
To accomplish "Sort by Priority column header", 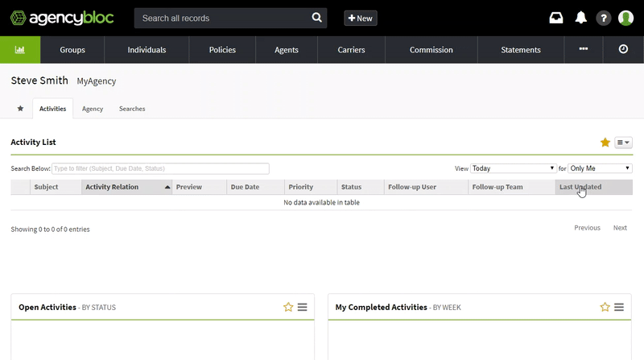I will 311,187.
